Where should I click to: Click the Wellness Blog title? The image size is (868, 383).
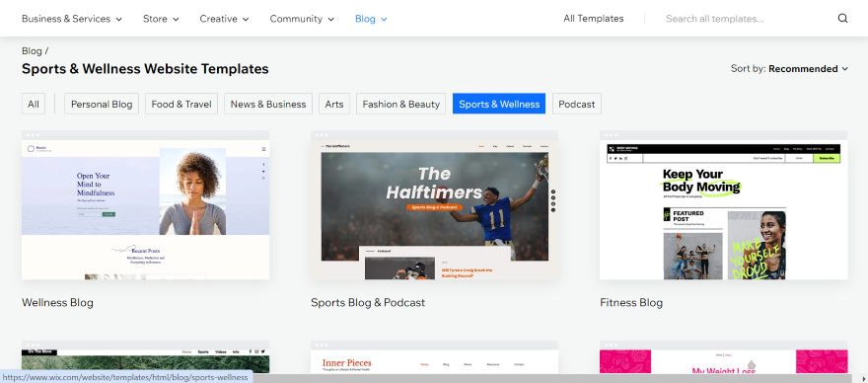coord(57,303)
